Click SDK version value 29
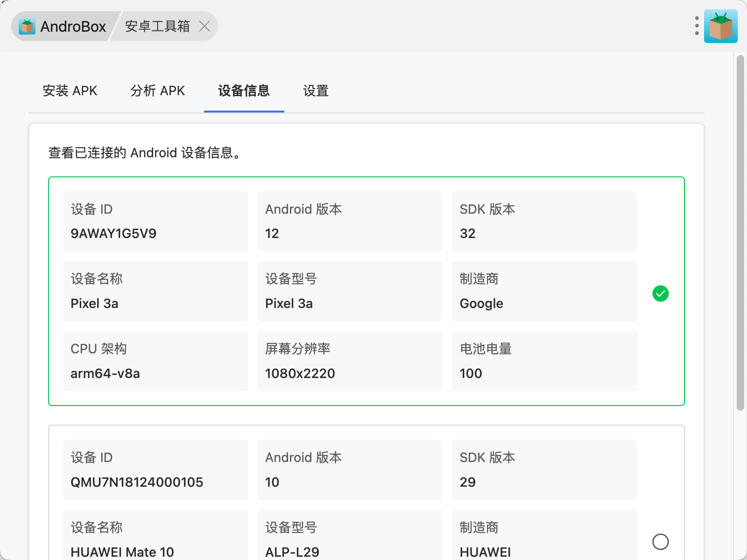The image size is (747, 560). pyautogui.click(x=467, y=482)
